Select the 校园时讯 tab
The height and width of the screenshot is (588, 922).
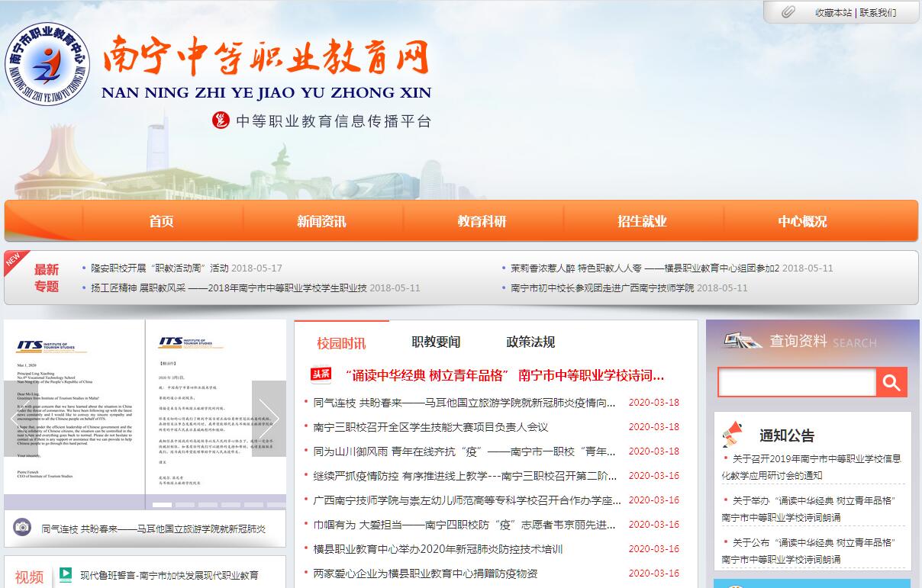(x=341, y=342)
